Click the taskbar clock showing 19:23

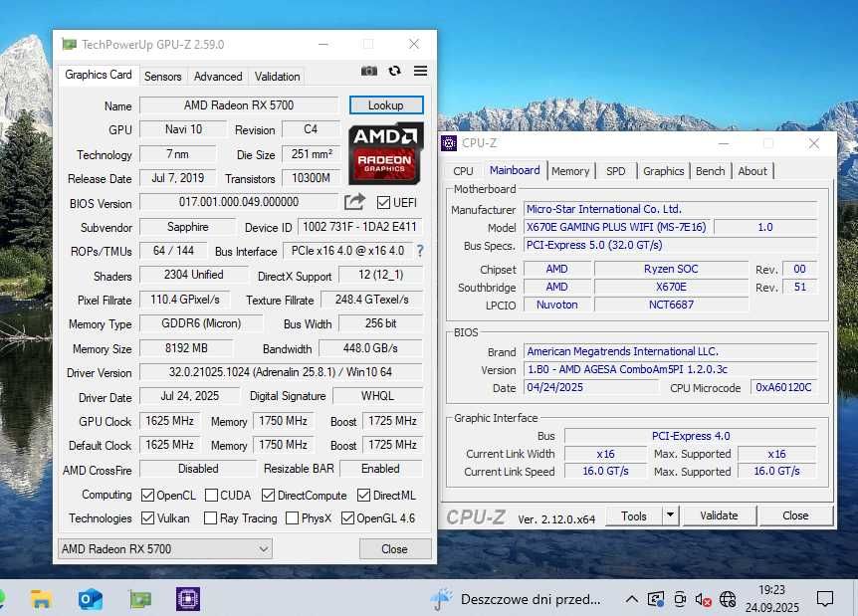point(772,598)
